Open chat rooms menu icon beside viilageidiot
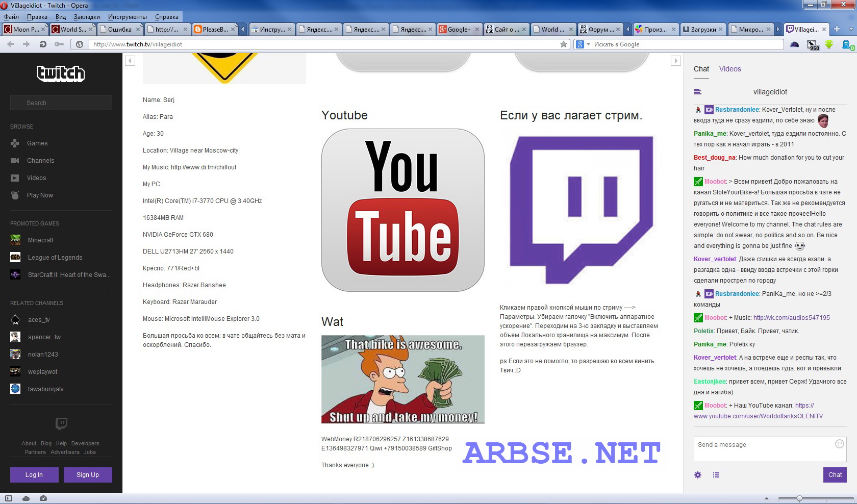Image resolution: width=857 pixels, height=504 pixels. tap(698, 92)
